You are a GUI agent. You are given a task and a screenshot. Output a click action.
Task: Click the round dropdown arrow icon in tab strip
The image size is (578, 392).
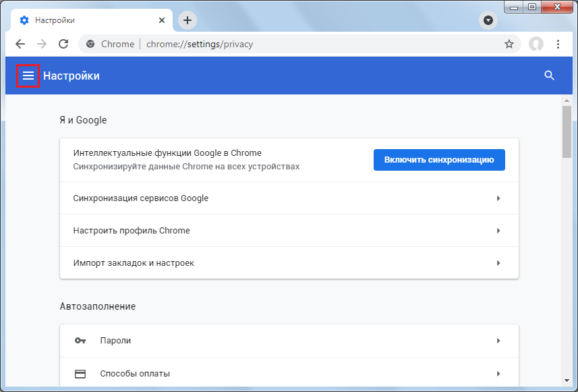pyautogui.click(x=488, y=20)
